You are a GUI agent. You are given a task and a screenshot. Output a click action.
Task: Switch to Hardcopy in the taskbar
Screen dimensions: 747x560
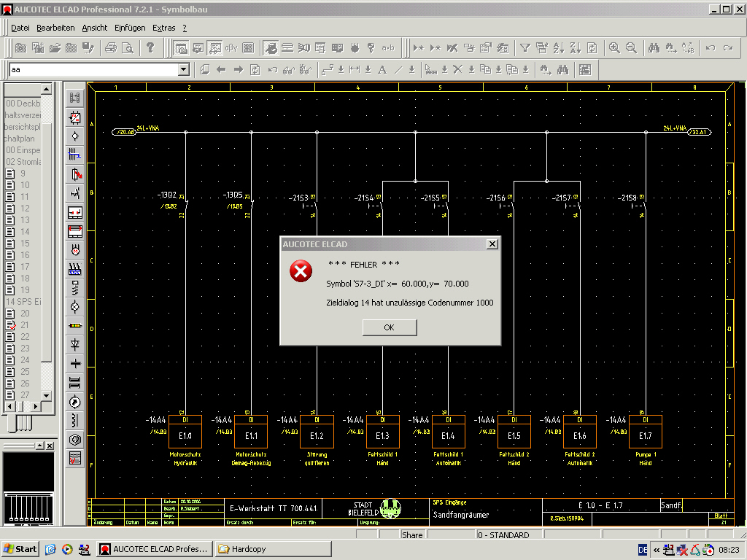pos(273,549)
